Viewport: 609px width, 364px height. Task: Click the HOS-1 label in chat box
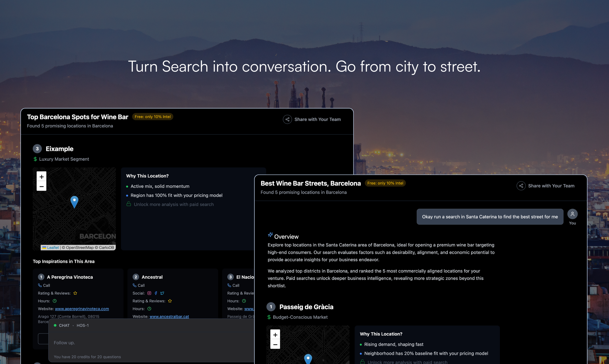coord(83,325)
